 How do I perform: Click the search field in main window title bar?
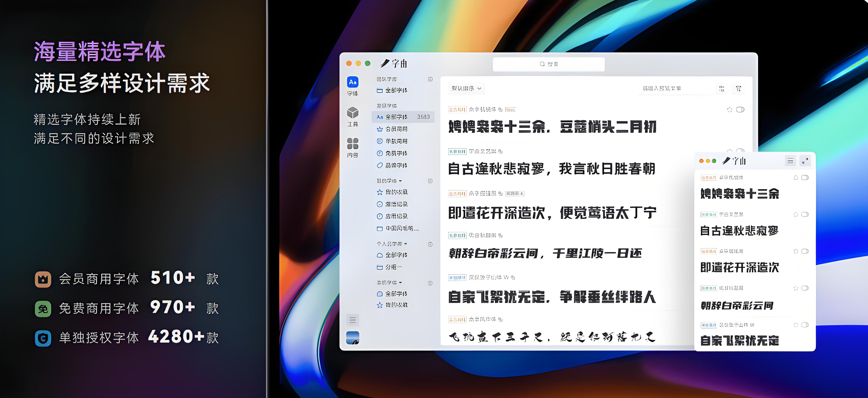click(x=549, y=64)
